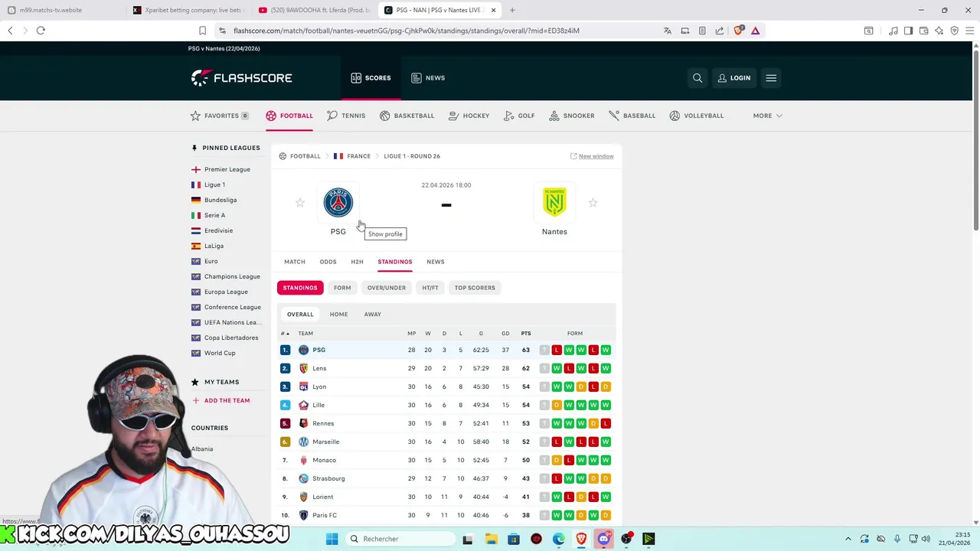Add Nantes to favorites with its star

click(x=593, y=203)
